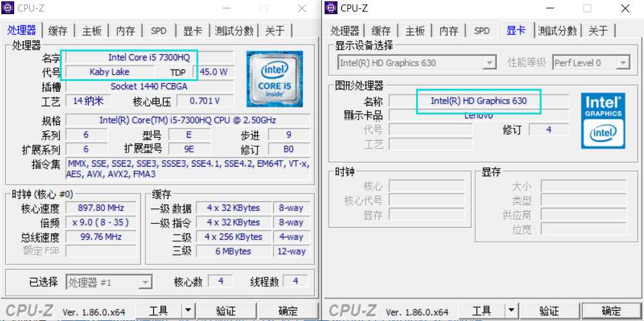This screenshot has width=644, height=321.
Task: Click the 4-way level 2 associativity value
Action: [x=292, y=237]
